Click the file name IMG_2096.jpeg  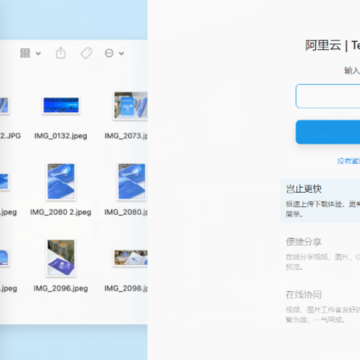point(61,288)
